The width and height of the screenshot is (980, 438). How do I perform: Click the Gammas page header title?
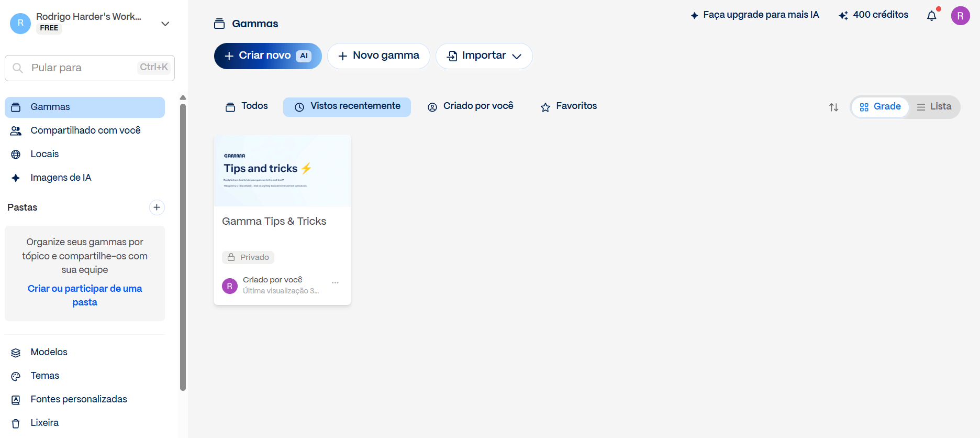(x=255, y=24)
